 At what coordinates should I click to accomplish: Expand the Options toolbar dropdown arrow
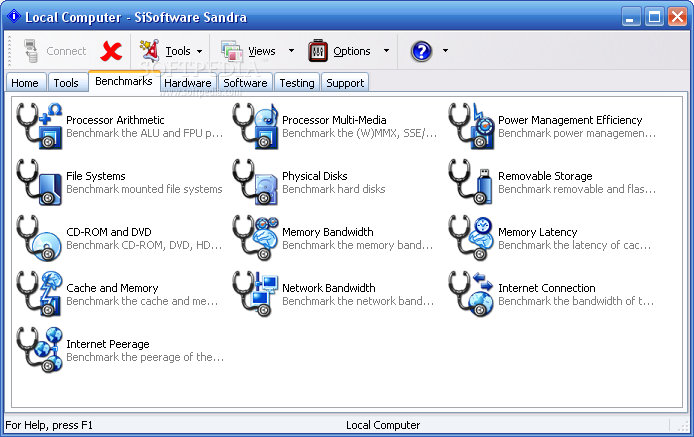(386, 50)
